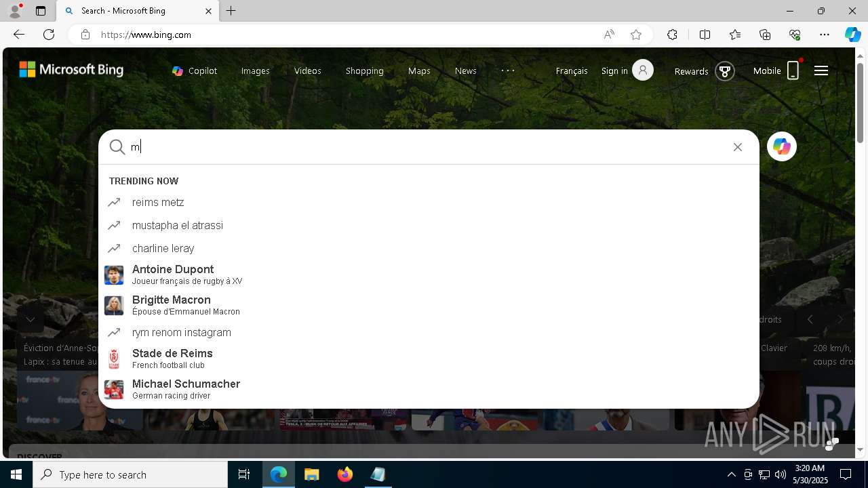The width and height of the screenshot is (868, 488).
Task: Open notification center icon
Action: click(x=846, y=474)
